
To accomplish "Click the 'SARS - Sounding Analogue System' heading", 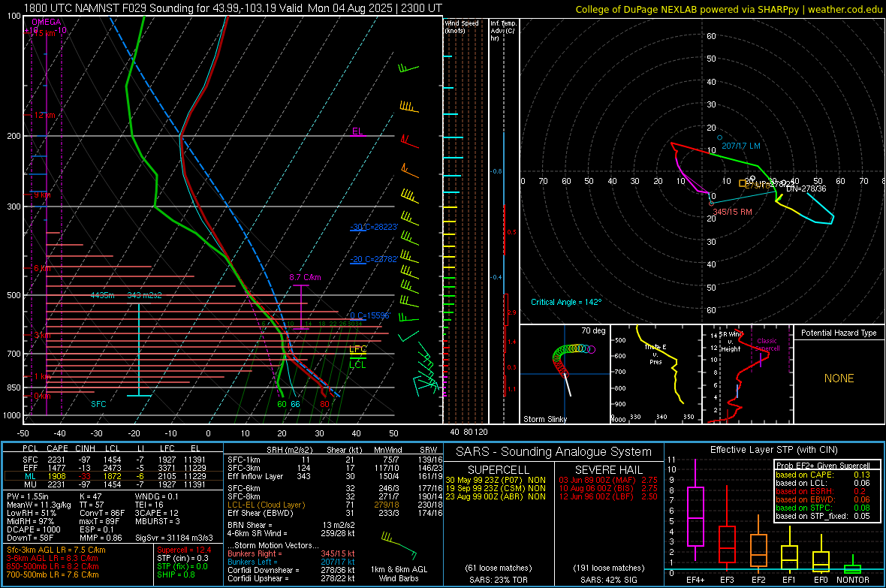I will click(554, 452).
